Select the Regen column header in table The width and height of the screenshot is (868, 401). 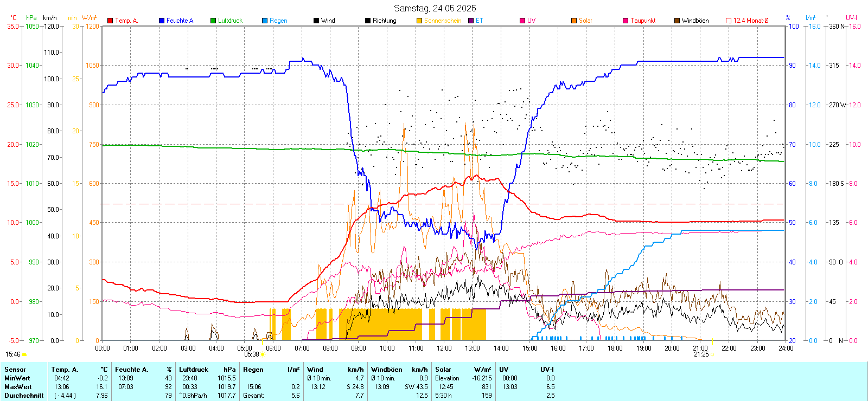click(x=253, y=370)
